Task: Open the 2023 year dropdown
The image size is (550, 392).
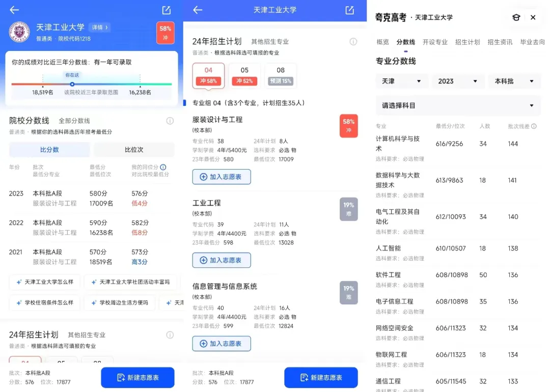Action: point(457,81)
